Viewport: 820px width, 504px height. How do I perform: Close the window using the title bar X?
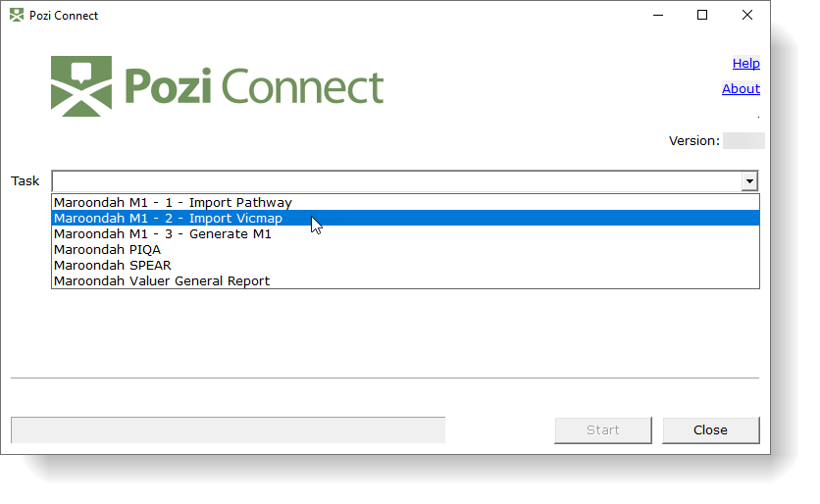pyautogui.click(x=747, y=16)
